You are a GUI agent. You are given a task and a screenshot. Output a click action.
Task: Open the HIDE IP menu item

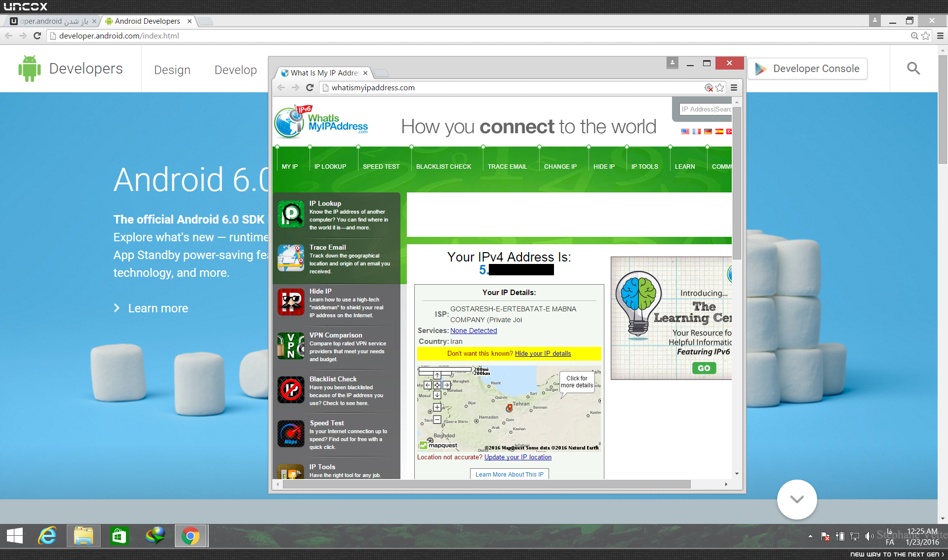point(604,167)
